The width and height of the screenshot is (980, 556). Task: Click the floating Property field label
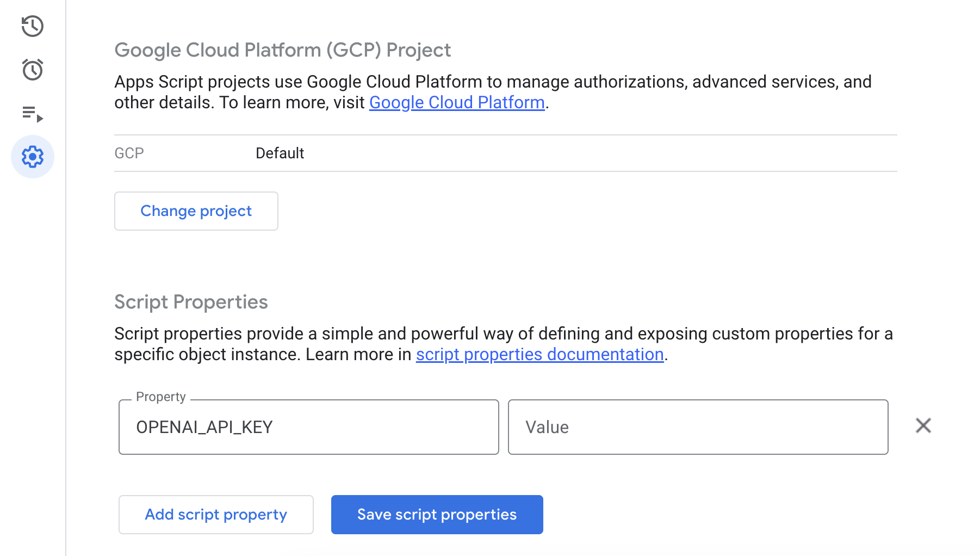161,397
